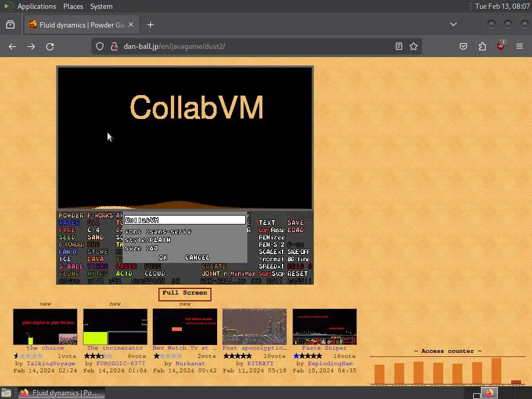Select the FAN element
Image resolution: width=532 pixels, height=399 pixels.
coord(68,252)
